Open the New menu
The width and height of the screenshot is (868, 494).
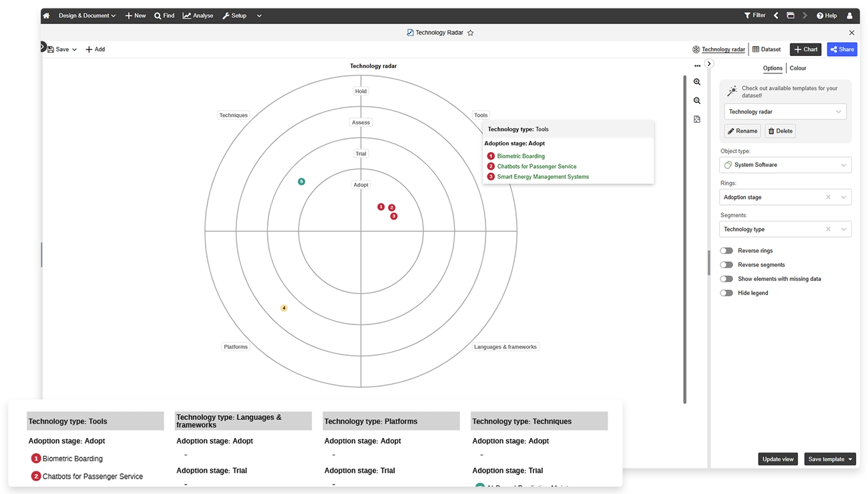point(136,15)
